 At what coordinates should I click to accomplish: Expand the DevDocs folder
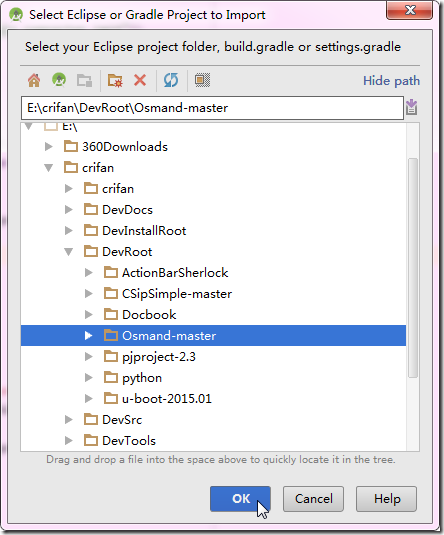[x=69, y=209]
